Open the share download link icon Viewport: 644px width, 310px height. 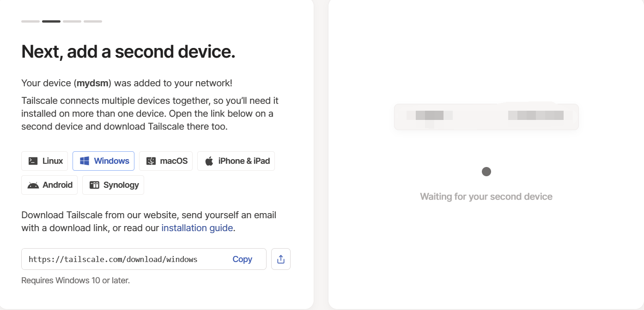click(x=281, y=259)
